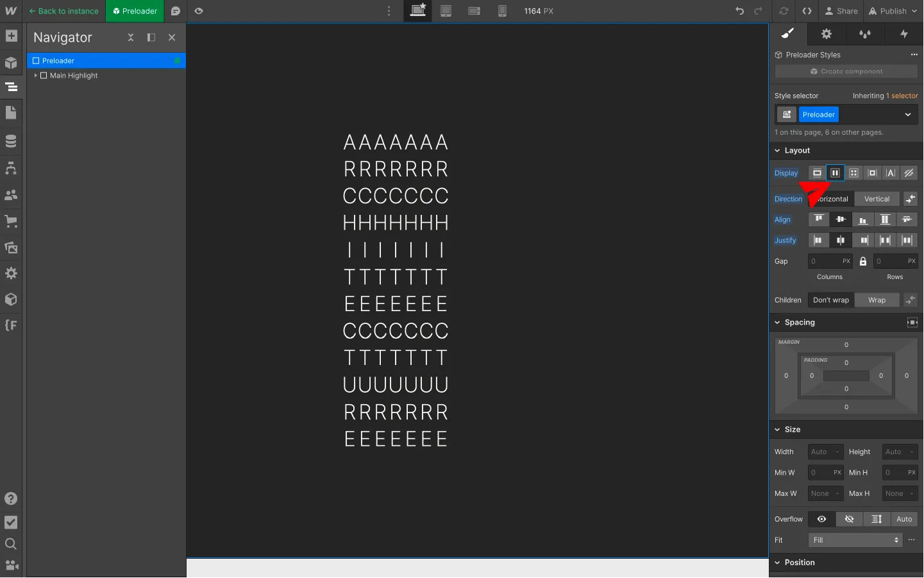Viewport: 924px width, 578px height.
Task: Open the Users panel
Action: click(x=11, y=194)
